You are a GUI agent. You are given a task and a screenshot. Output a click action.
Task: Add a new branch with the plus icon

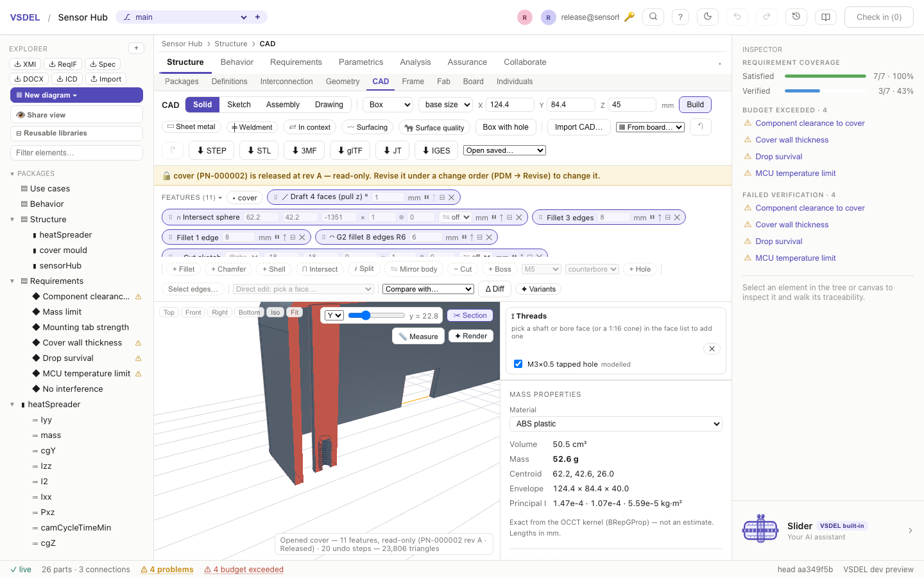click(258, 17)
